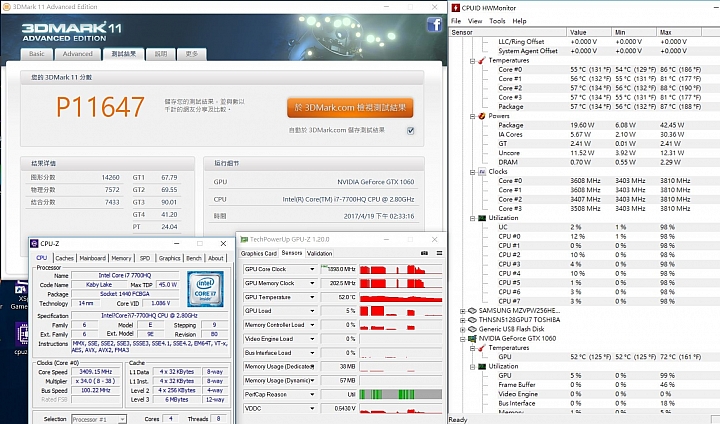This screenshot has height=424, width=720.
Task: Select the 說明 tab in 3DMark 11
Action: pos(161,54)
